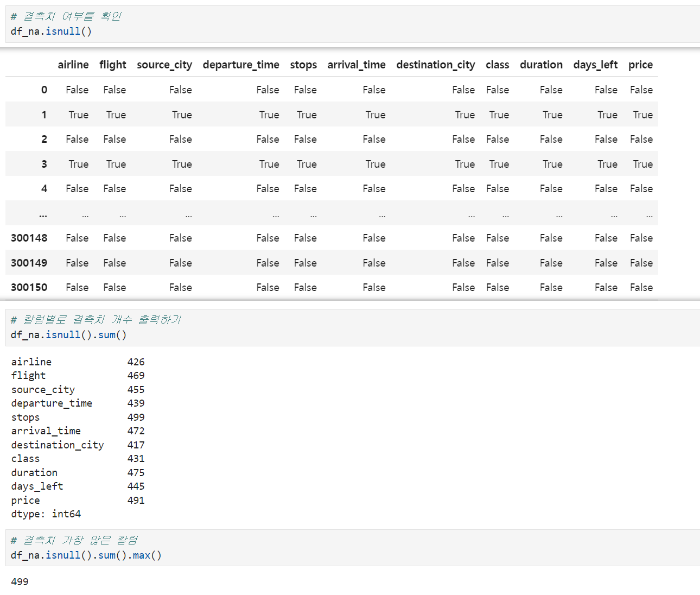Select the flight column header

click(x=113, y=65)
